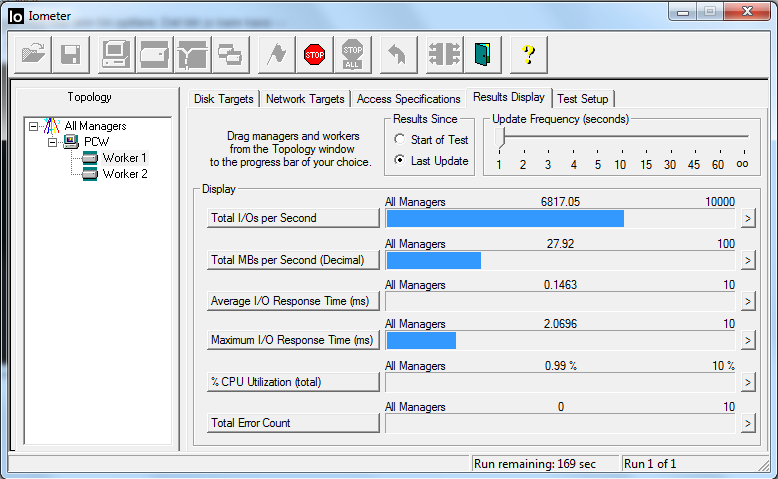Open help question mark icon
The image size is (778, 479).
[528, 54]
